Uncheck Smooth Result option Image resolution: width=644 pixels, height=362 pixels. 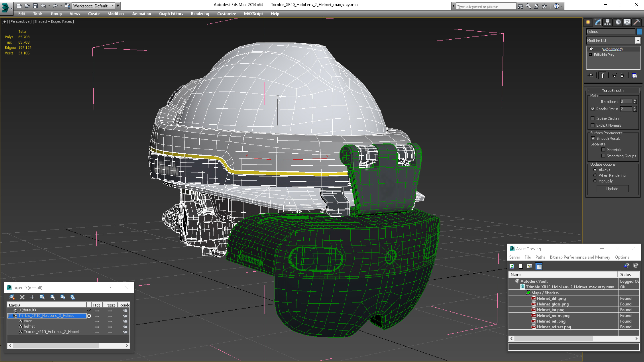593,138
